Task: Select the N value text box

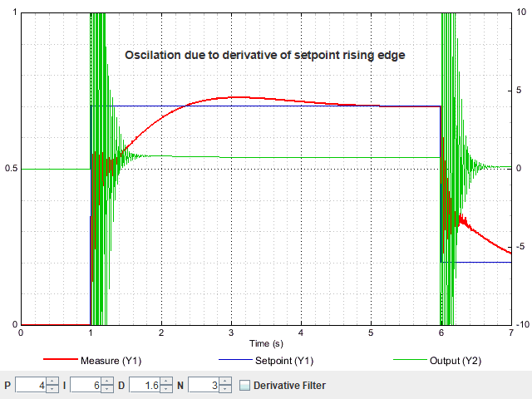Action: pos(203,386)
